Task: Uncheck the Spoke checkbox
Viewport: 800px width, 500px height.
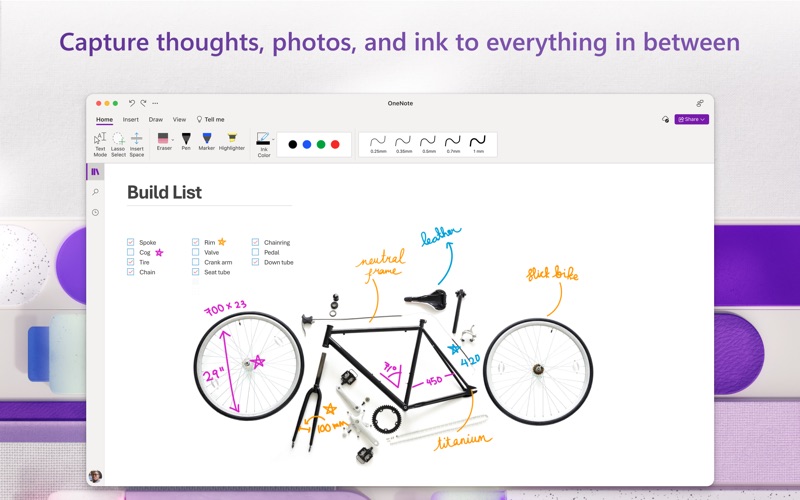Action: pos(131,242)
